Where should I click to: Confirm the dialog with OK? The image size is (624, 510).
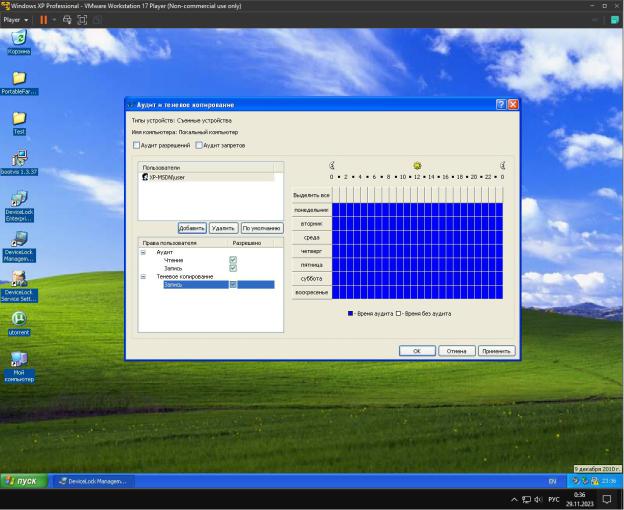click(417, 351)
